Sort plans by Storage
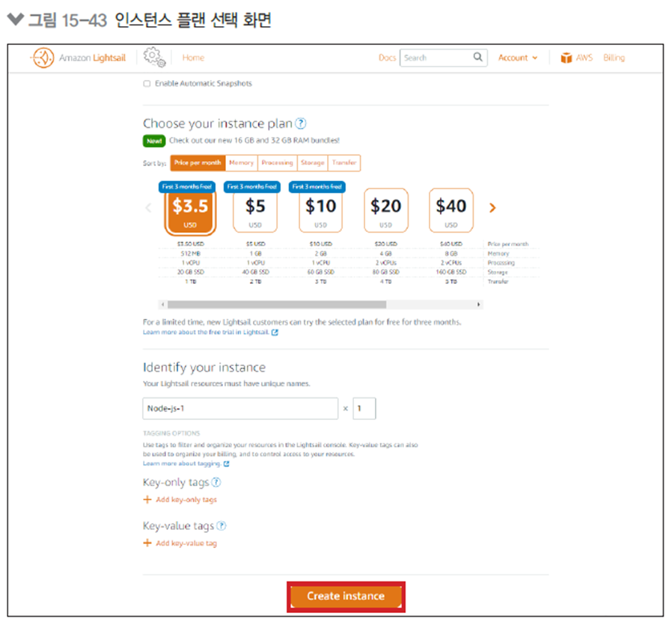Screen dimensions: 672x625 pos(313,163)
